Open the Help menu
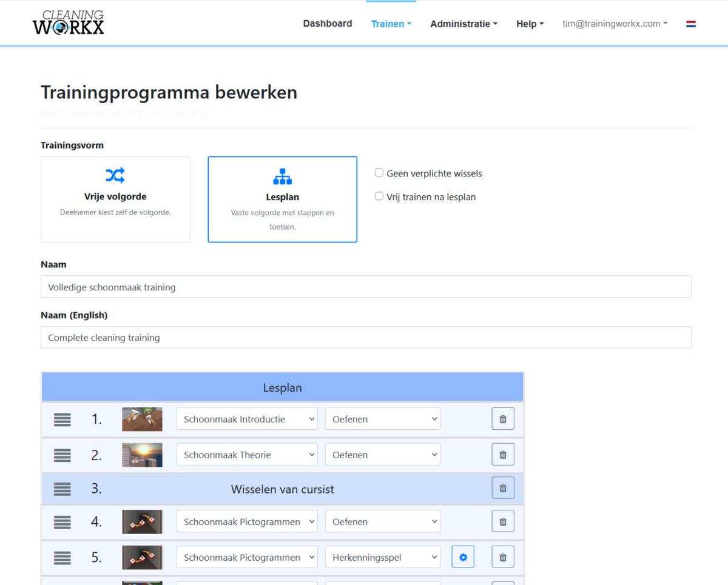The width and height of the screenshot is (728, 585). 530,24
